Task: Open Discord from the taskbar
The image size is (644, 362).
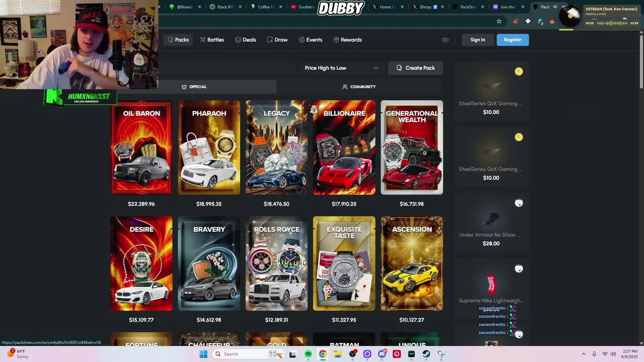Action: click(x=382, y=354)
